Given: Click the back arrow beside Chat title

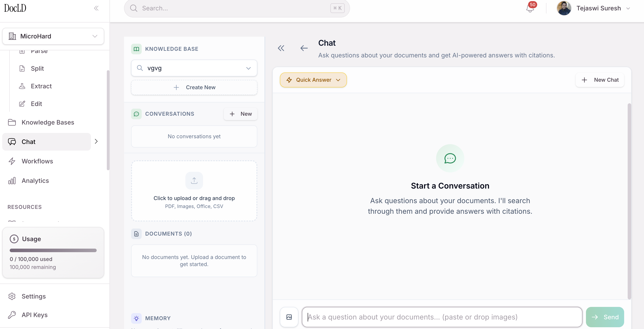Looking at the screenshot, I should 304,48.
